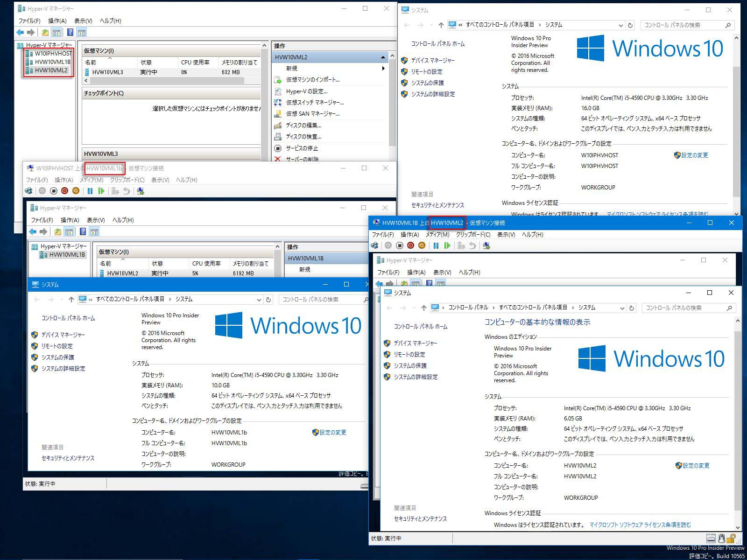This screenshot has height=560, width=747.
Task: Select HVW10VML2 row in HVW10VML1B virtual machine list
Action: coord(187,273)
